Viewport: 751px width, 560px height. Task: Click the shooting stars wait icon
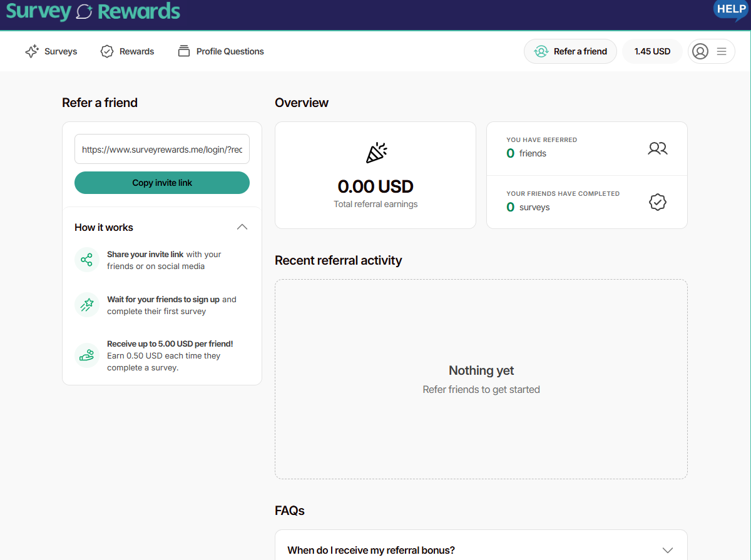(x=86, y=305)
